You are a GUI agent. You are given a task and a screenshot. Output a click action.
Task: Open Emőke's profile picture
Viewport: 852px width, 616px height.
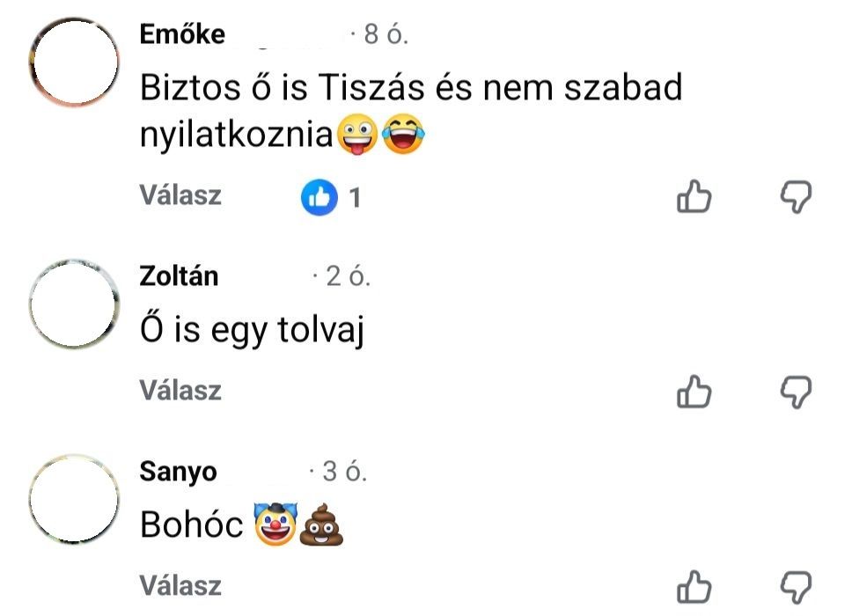74,63
